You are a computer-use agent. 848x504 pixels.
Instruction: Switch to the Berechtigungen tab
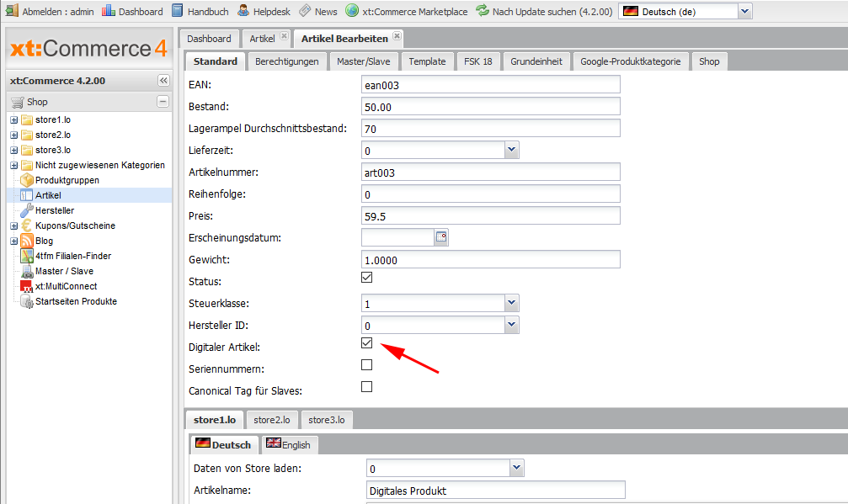click(x=286, y=61)
